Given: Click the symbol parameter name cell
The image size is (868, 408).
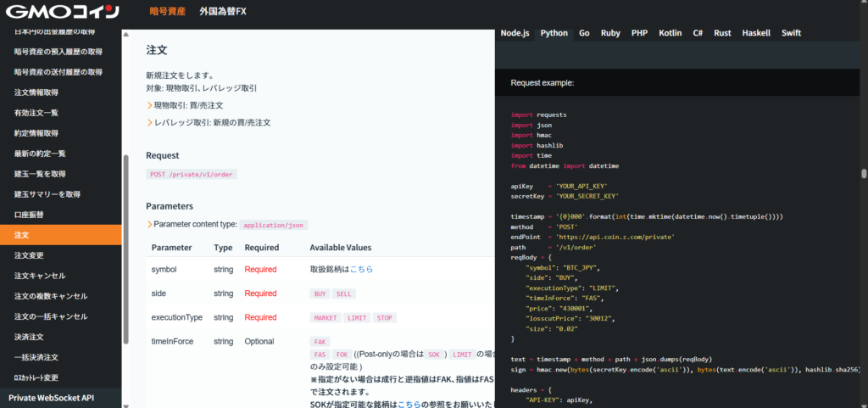Looking at the screenshot, I should point(164,269).
